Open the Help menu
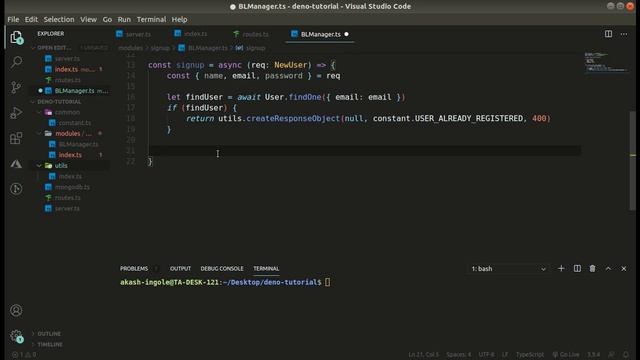 [179, 19]
